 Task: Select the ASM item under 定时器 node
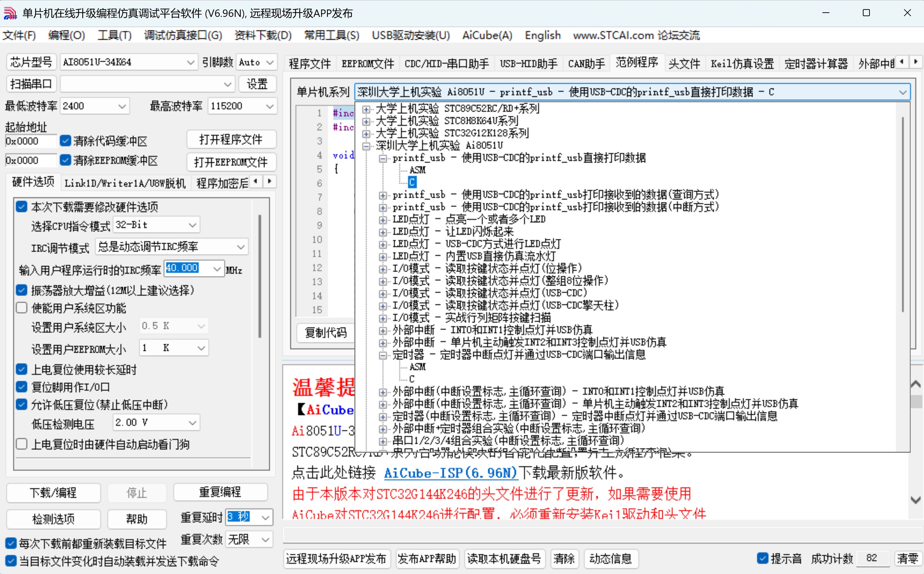click(417, 366)
